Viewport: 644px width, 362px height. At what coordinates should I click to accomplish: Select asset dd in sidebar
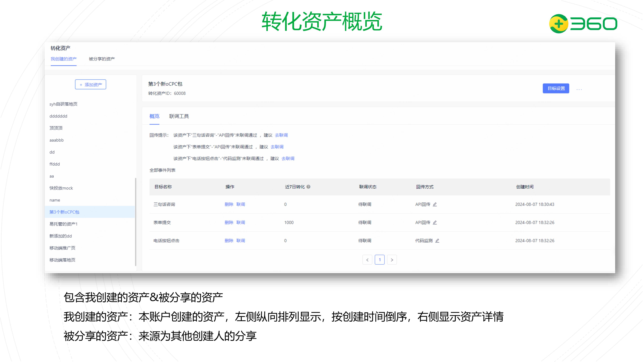(52, 152)
